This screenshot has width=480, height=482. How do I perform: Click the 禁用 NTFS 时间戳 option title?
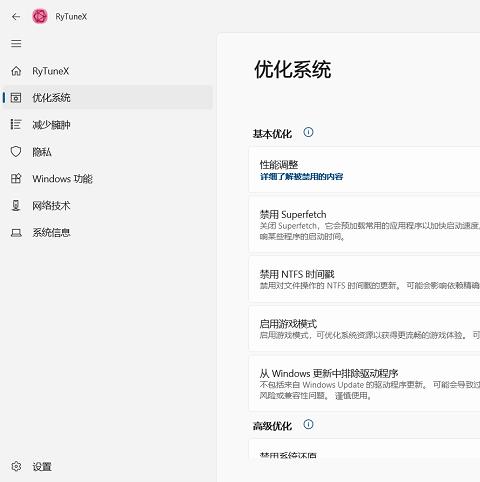tap(297, 274)
